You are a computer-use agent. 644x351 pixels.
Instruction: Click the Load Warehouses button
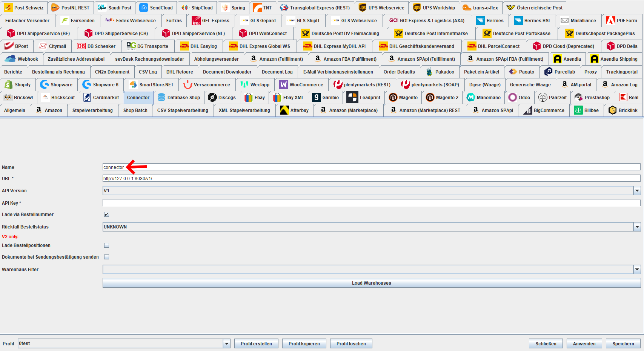tap(372, 283)
